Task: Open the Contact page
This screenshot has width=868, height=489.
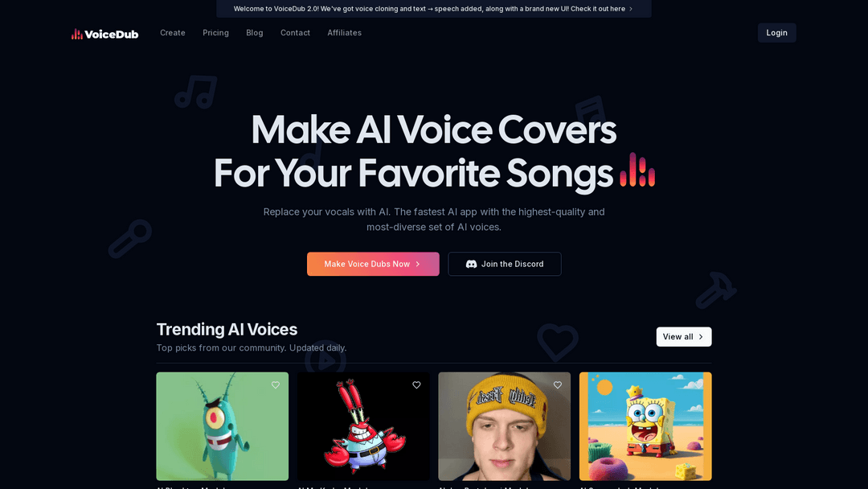Action: coord(295,33)
